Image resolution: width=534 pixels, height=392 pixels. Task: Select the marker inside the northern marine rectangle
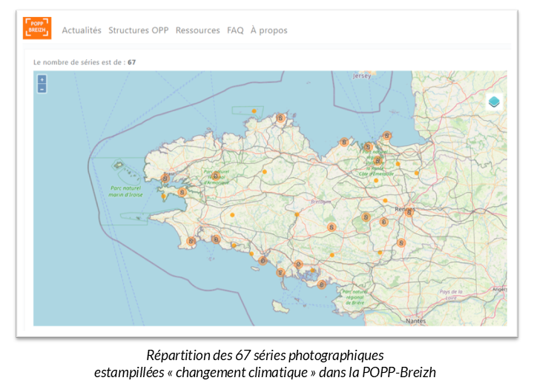click(x=254, y=111)
